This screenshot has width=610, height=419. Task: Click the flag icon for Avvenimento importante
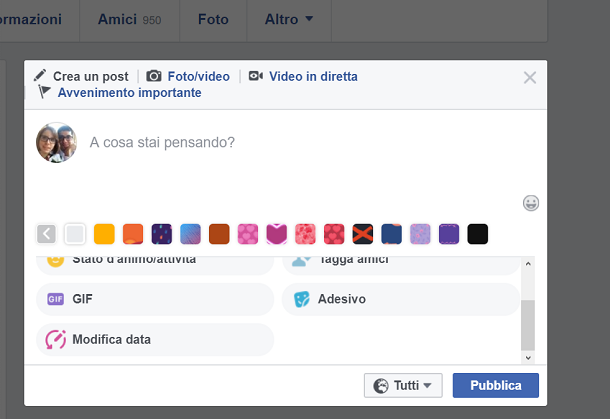click(x=44, y=92)
